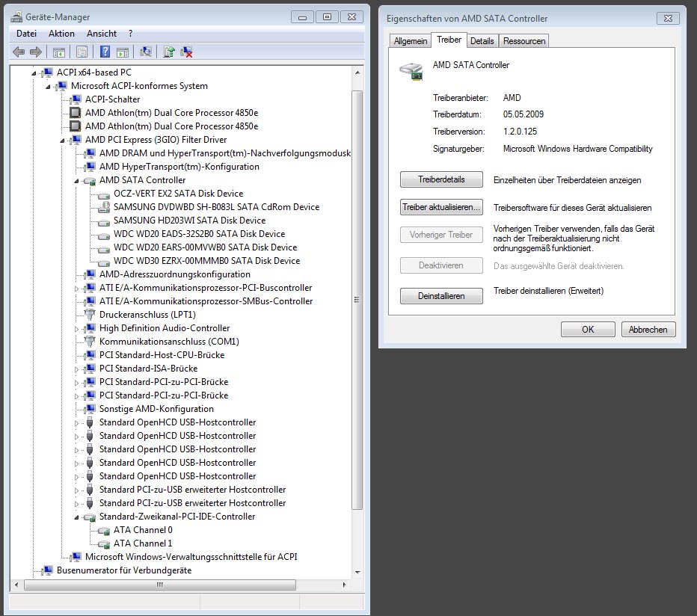Click the horizontal scrollbar right arrow

pos(344,585)
